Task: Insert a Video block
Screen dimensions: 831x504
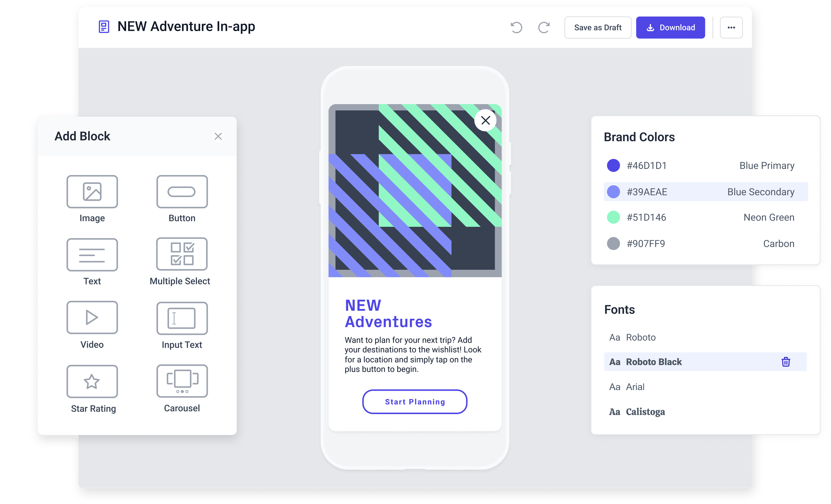Action: click(92, 318)
